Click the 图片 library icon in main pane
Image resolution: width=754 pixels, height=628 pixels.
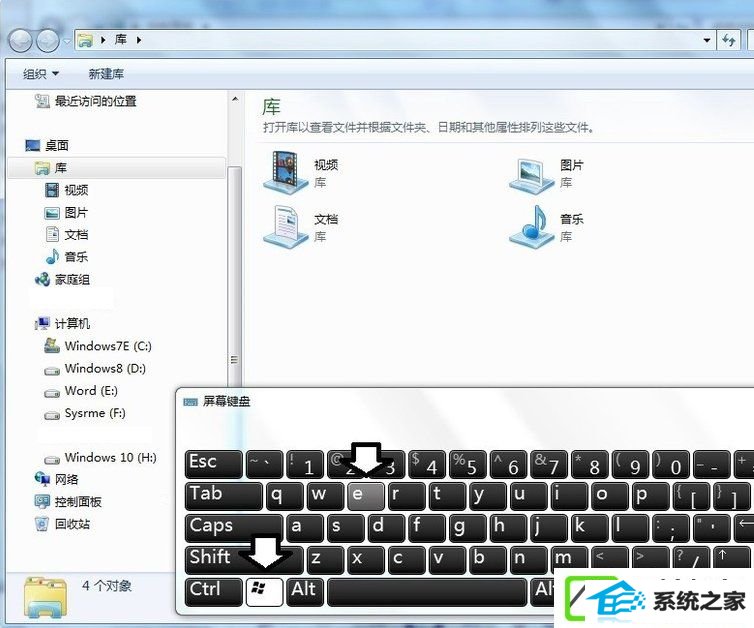click(532, 175)
